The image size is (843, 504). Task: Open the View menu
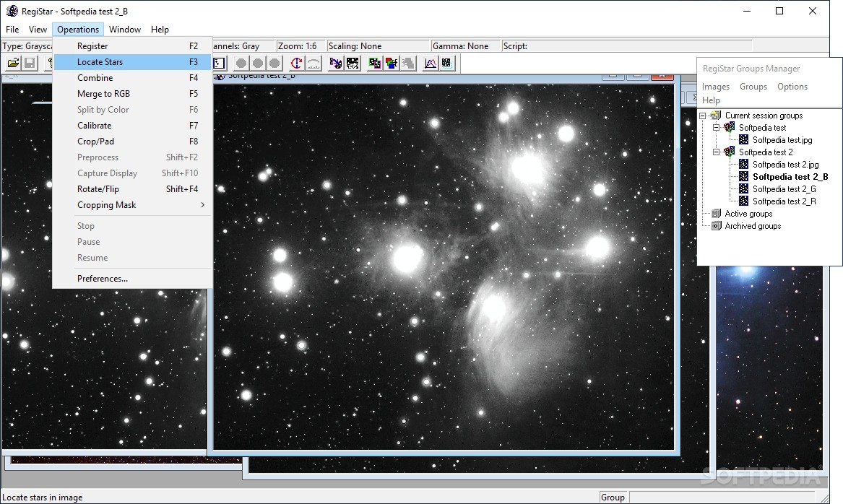pyautogui.click(x=38, y=30)
